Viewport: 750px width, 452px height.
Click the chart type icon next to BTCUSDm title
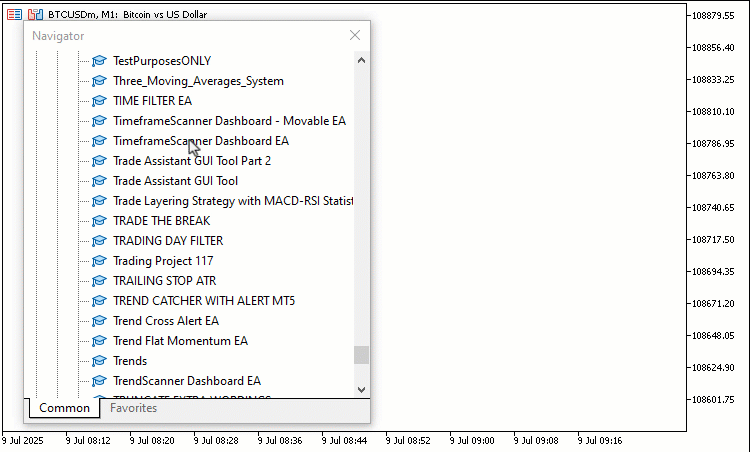tap(35, 15)
